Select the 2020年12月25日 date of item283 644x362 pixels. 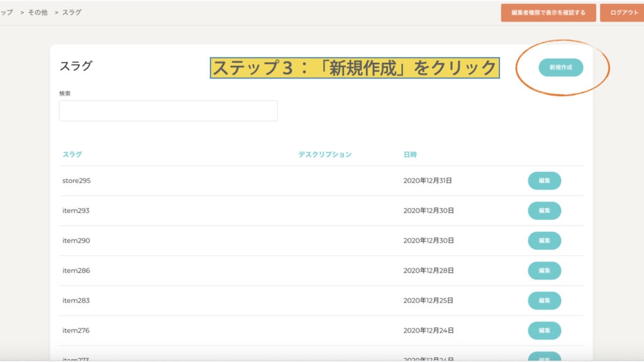428,300
